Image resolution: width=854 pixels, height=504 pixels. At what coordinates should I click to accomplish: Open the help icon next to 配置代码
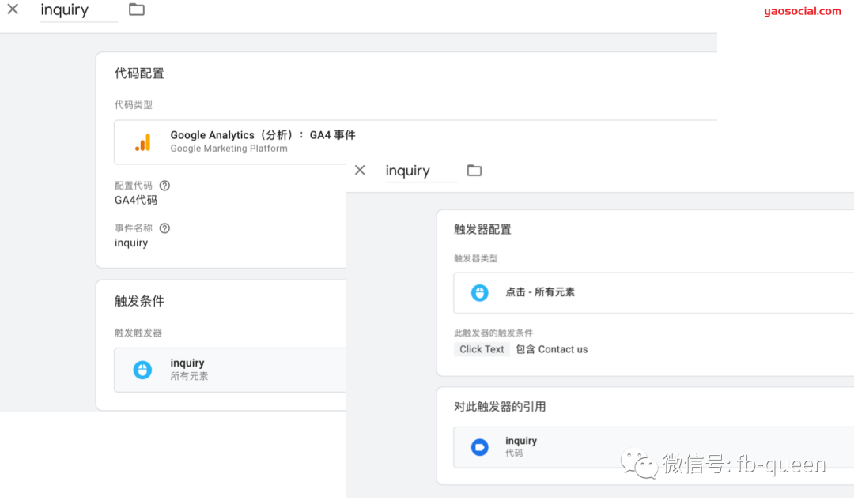(x=164, y=185)
